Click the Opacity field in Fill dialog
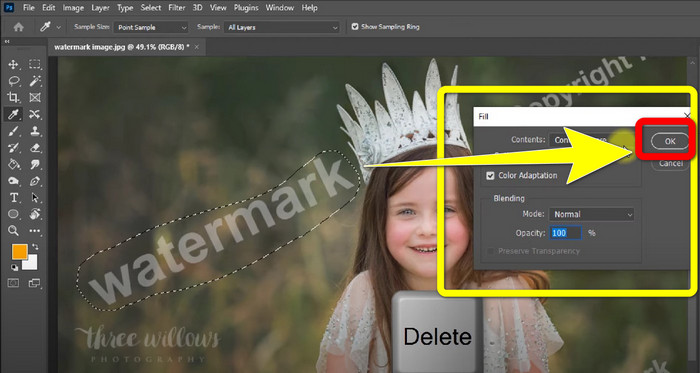Screen dimensions: 700x373 pos(566,233)
